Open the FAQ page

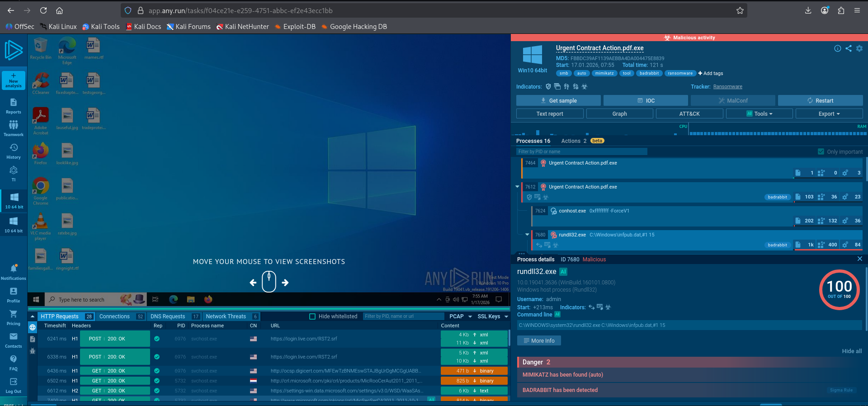[x=14, y=363]
